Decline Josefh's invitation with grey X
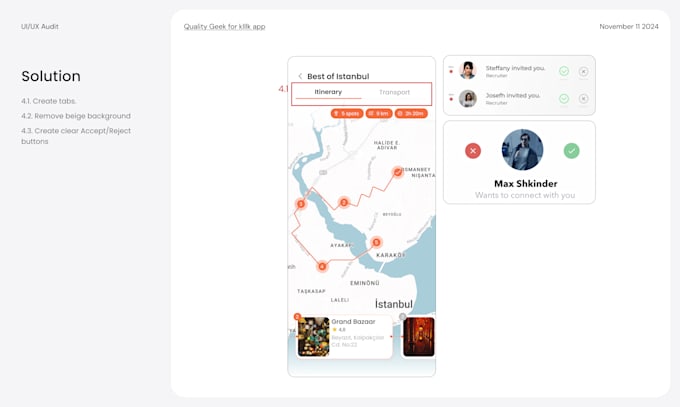This screenshot has width=680, height=407. tap(583, 98)
